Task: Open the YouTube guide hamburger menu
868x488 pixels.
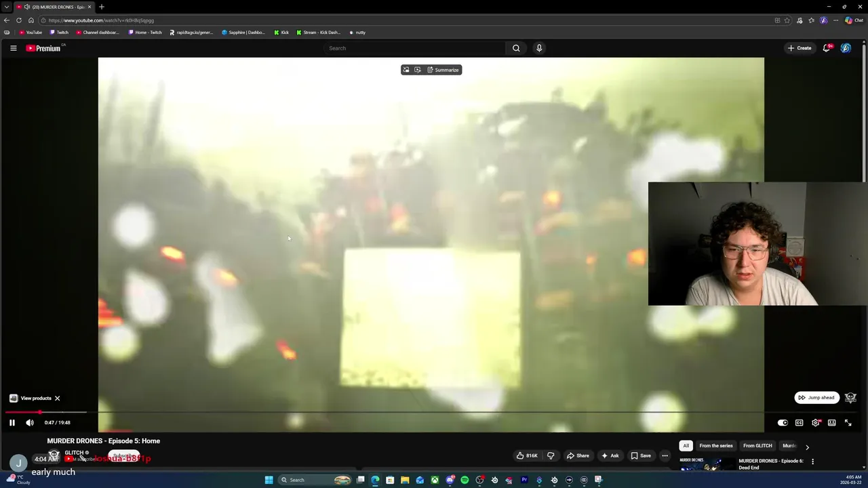Action: pos(13,48)
